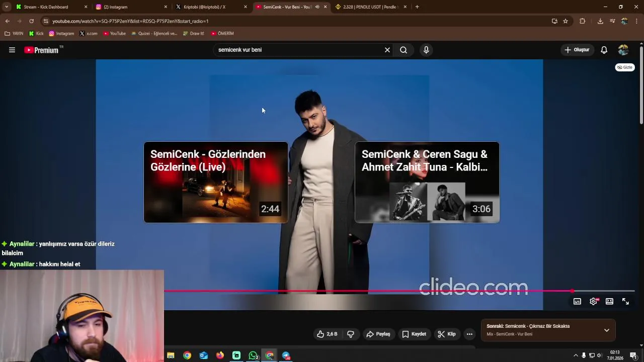The height and width of the screenshot is (362, 644).
Task: Bookmark this page with star icon
Action: click(566, 21)
